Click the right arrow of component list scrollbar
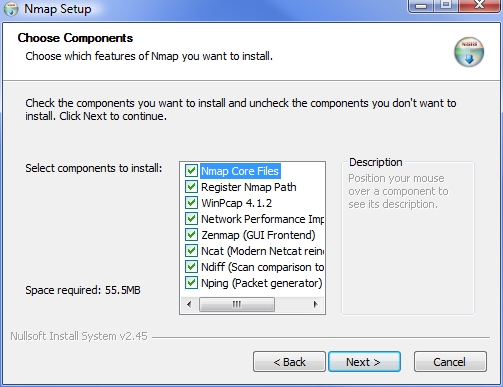 tap(316, 304)
